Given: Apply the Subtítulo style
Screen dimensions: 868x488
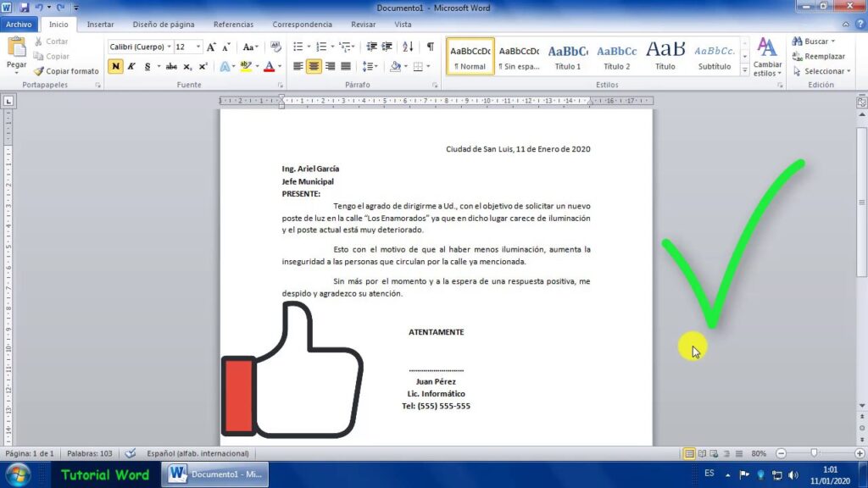Looking at the screenshot, I should coord(714,57).
